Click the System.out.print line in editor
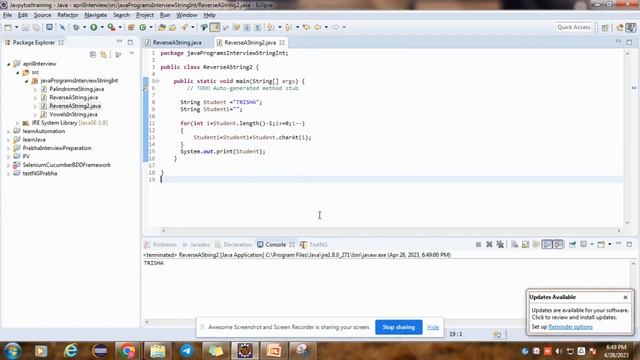Viewport: 640px width, 360px height. point(222,151)
